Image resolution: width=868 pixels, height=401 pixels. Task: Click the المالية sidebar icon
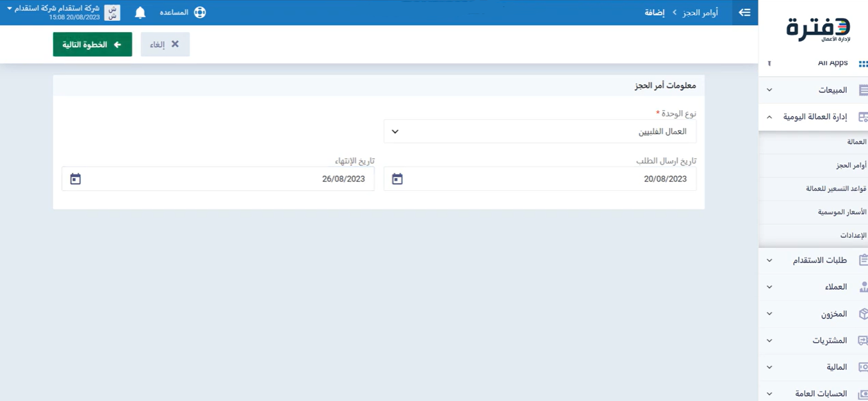(x=863, y=367)
